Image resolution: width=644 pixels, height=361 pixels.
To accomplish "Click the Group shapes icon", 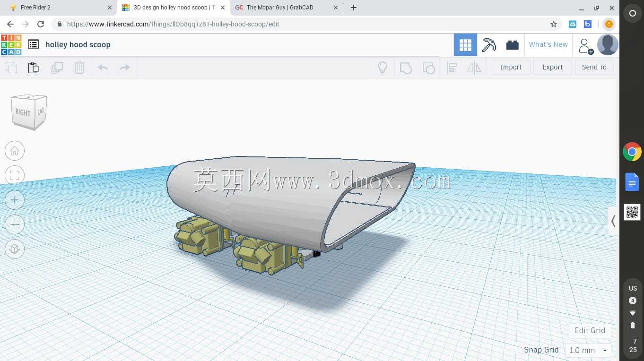I will pos(406,68).
